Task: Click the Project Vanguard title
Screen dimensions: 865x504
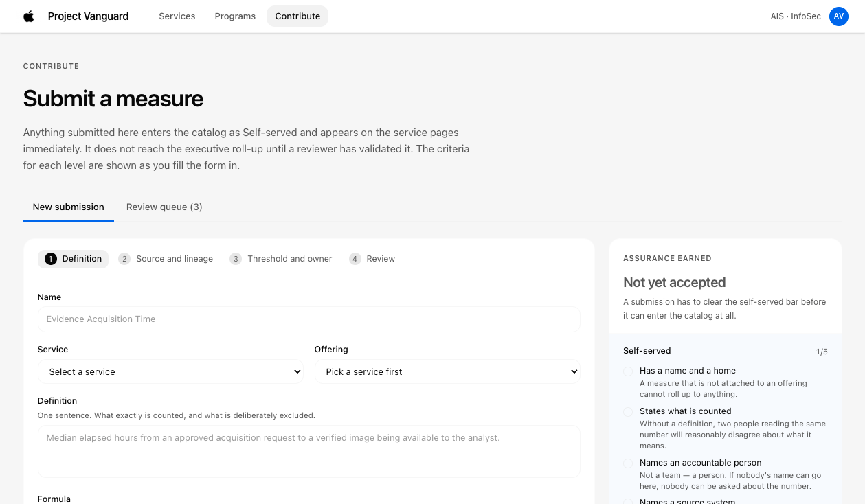Action: click(88, 16)
